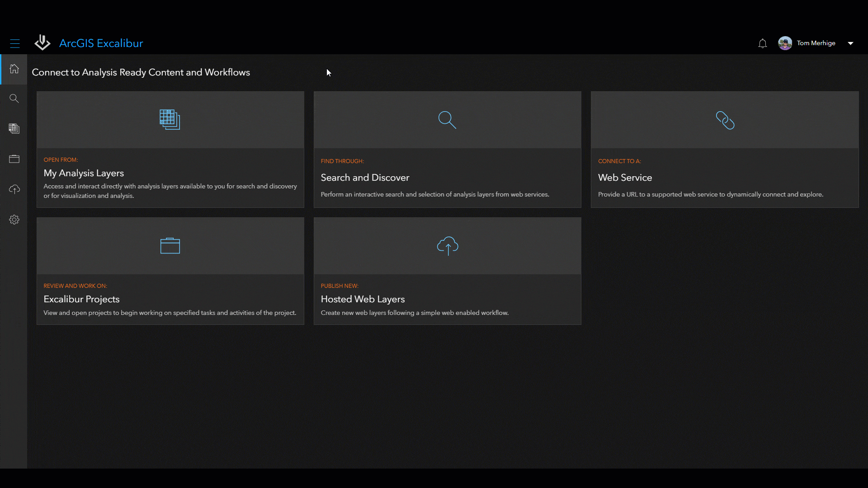Click the user profile avatar
868x488 pixels.
[785, 43]
